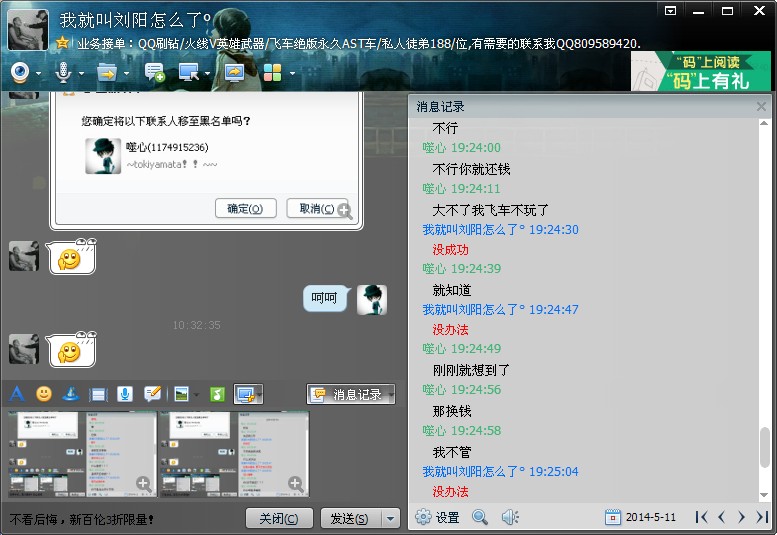Take a screen capture icon
Screen dimensions: 777x535
tap(245, 394)
